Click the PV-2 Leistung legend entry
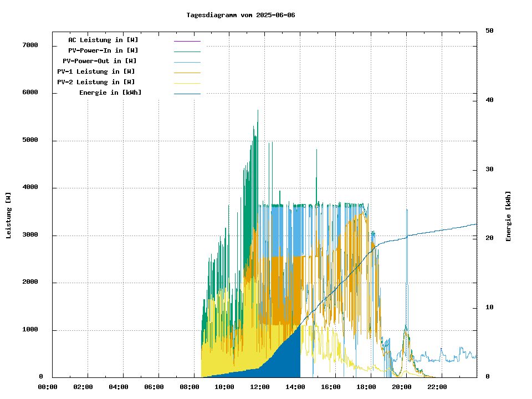 click(96, 82)
